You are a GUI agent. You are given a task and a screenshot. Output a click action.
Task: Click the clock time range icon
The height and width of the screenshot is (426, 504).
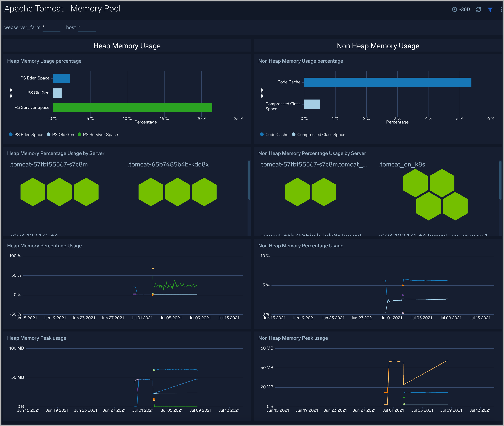[454, 9]
